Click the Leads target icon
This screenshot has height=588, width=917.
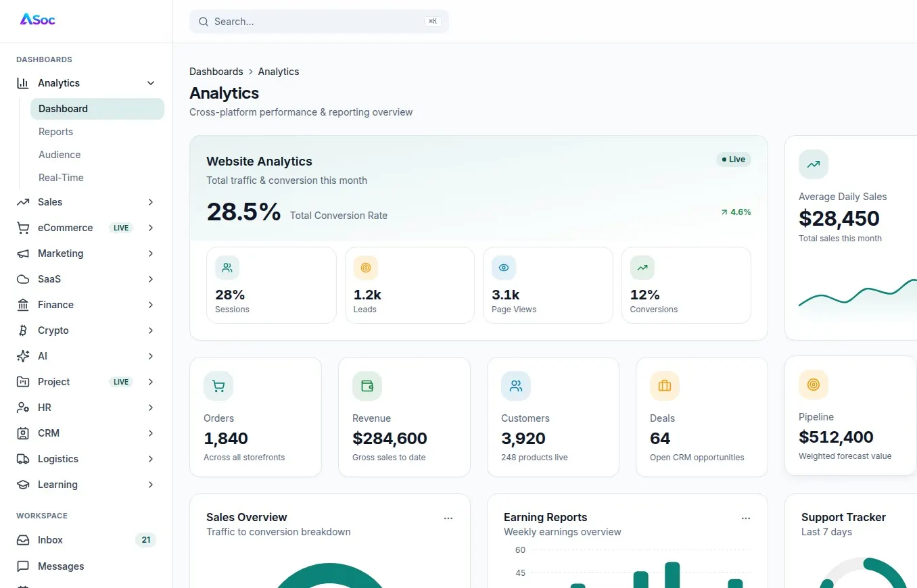[x=366, y=268]
